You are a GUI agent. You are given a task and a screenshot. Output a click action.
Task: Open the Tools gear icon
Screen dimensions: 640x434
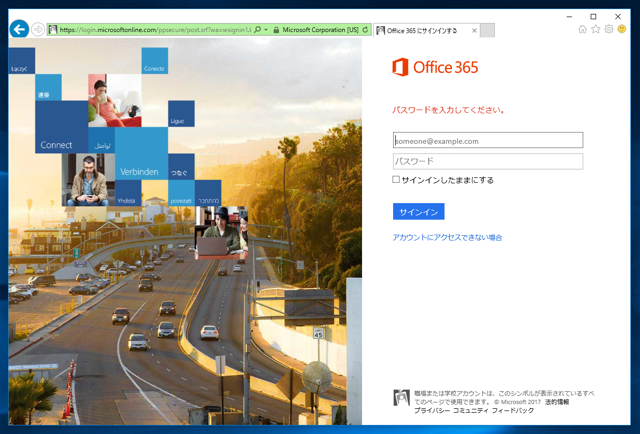(609, 29)
